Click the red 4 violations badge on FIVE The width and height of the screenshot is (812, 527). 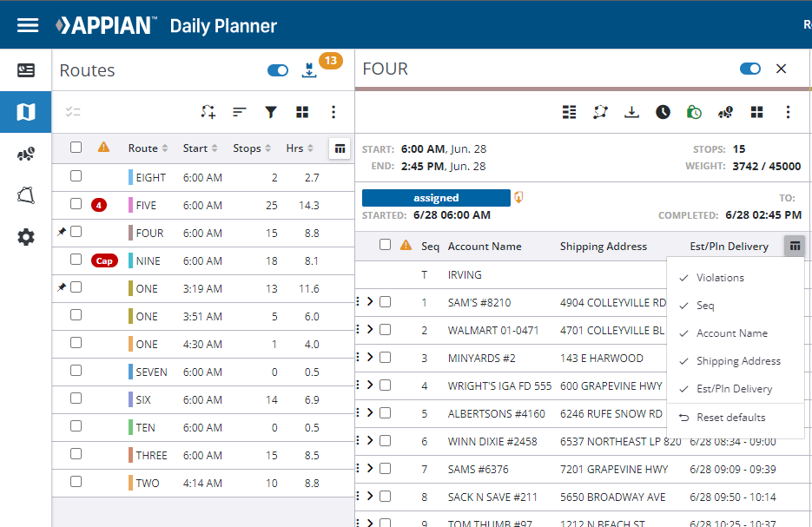click(99, 205)
